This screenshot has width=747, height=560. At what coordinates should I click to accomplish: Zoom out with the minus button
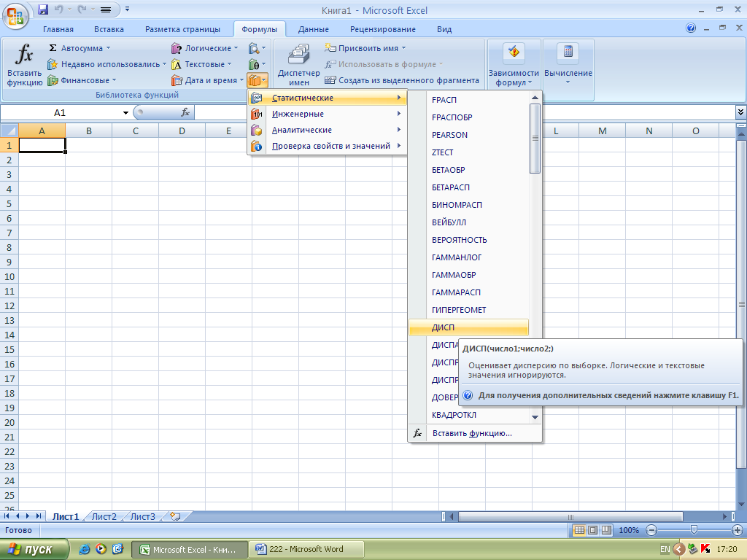click(651, 530)
